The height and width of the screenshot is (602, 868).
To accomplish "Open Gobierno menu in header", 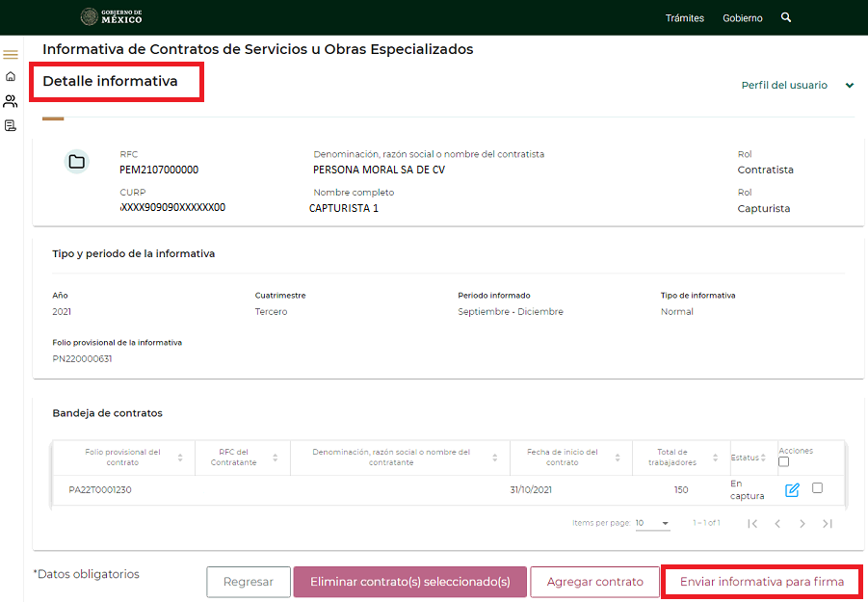I will point(743,18).
